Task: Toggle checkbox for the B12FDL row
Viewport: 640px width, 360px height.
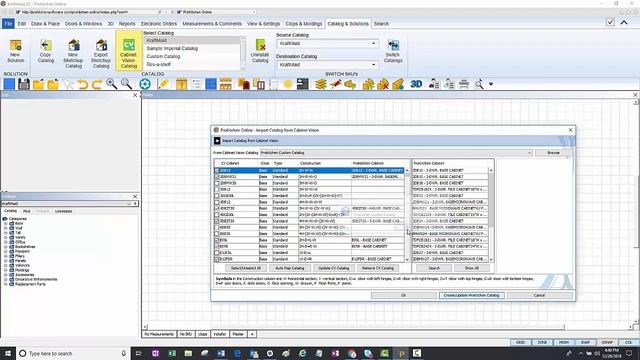Action: [217, 253]
